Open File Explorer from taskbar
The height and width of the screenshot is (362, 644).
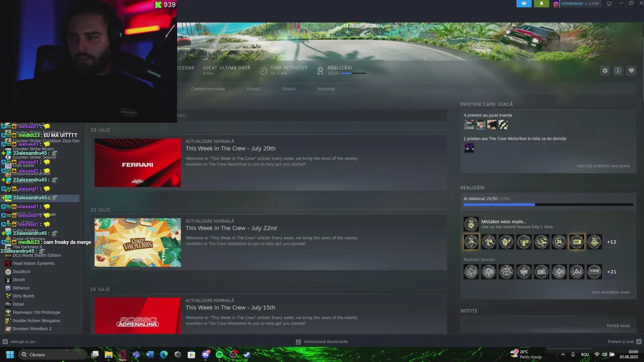[109, 354]
